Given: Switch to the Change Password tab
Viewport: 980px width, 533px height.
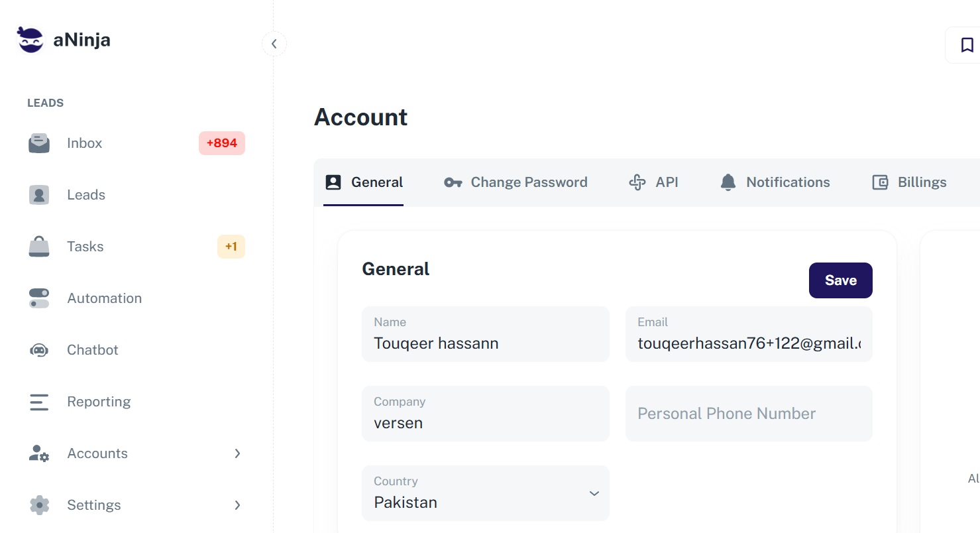Looking at the screenshot, I should [x=516, y=182].
